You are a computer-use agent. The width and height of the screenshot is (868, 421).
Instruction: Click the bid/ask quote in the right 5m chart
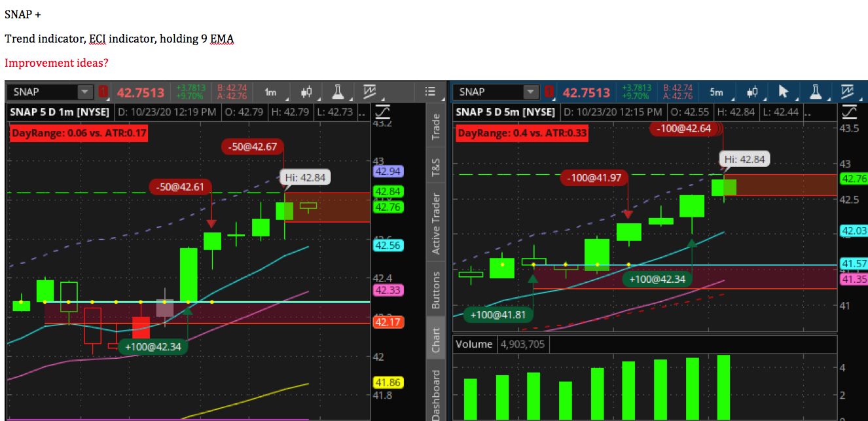point(677,92)
